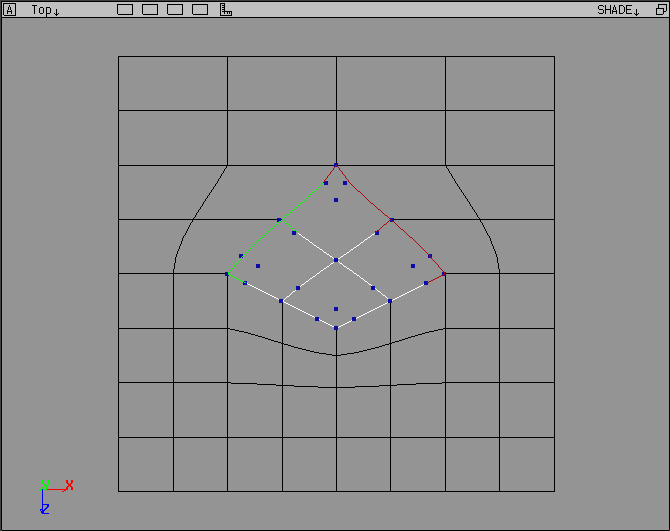
Task: Select the top apex control point of the patch
Action: coord(336,165)
